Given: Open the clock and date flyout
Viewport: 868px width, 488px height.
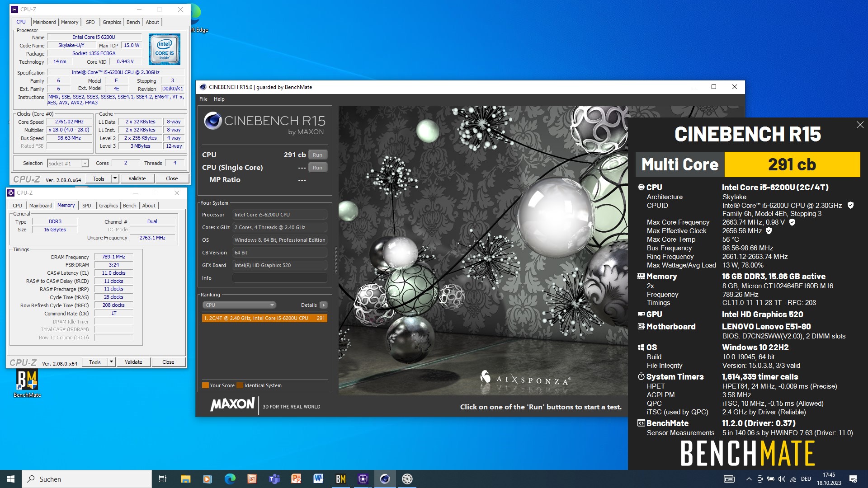Looking at the screenshot, I should point(829,479).
